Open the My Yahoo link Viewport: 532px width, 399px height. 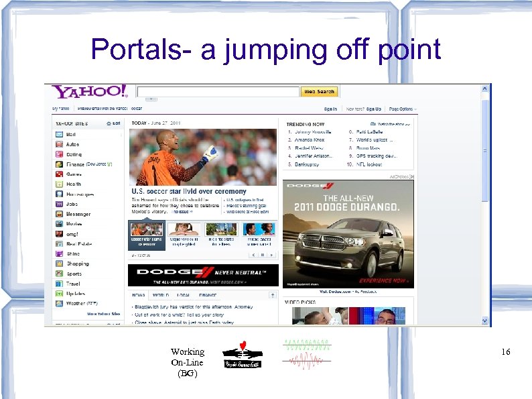pyautogui.click(x=61, y=109)
